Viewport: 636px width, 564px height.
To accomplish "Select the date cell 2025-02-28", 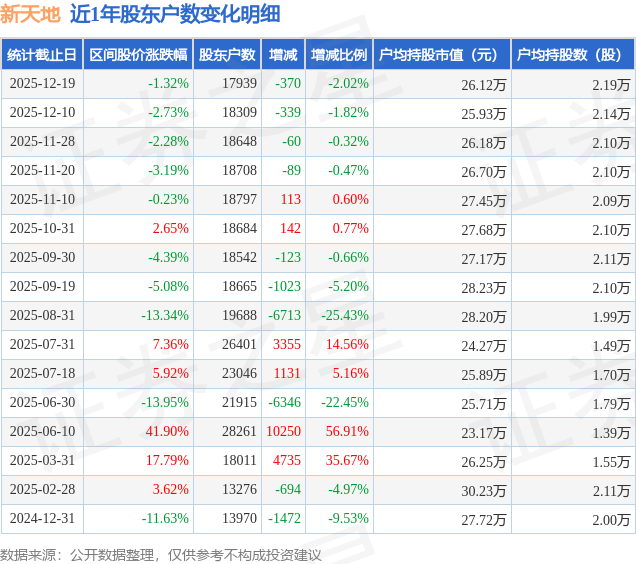I will (x=43, y=490).
